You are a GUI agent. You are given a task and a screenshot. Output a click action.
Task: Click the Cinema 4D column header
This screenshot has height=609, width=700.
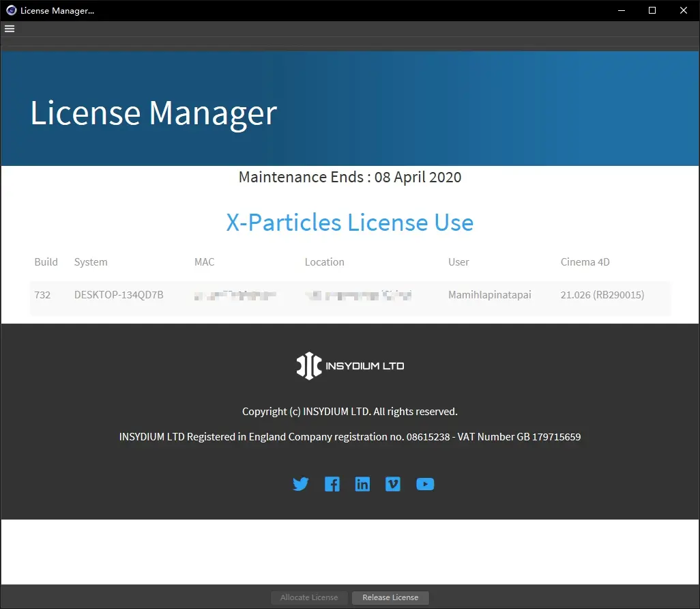[x=585, y=262]
